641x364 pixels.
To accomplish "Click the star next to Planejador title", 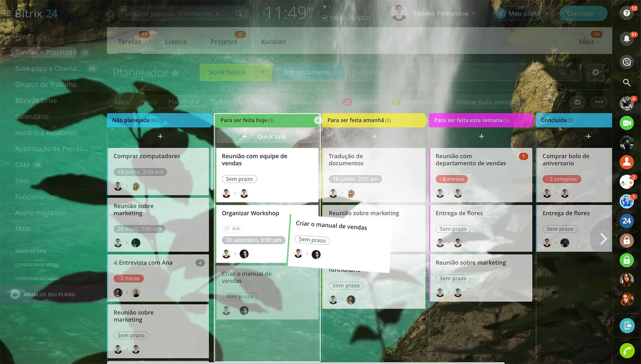I will click(x=175, y=73).
